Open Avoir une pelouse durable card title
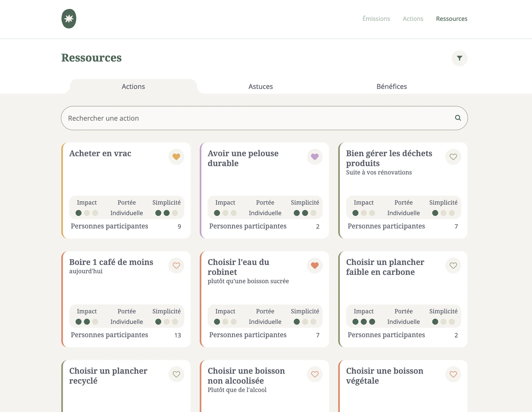This screenshot has width=532, height=412. click(243, 158)
